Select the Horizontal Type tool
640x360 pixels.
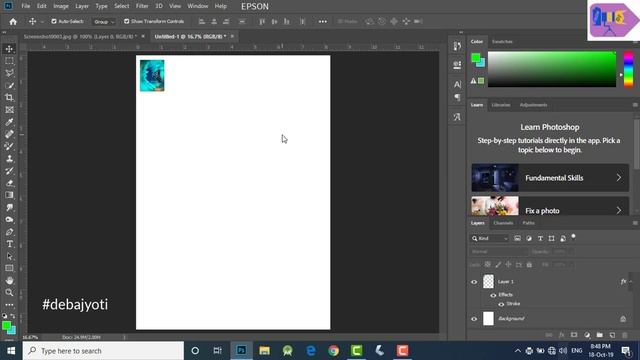pyautogui.click(x=9, y=244)
